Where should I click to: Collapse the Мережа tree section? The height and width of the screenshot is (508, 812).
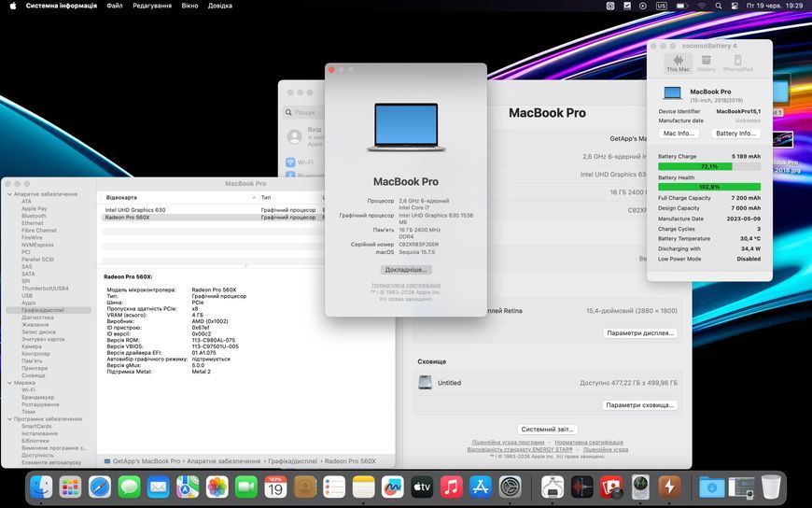9,383
